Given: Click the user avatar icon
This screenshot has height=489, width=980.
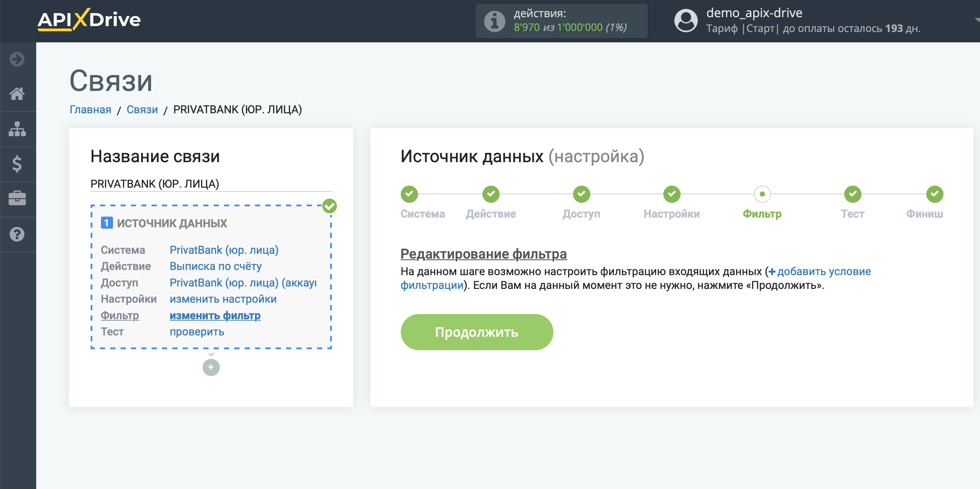Looking at the screenshot, I should 685,21.
